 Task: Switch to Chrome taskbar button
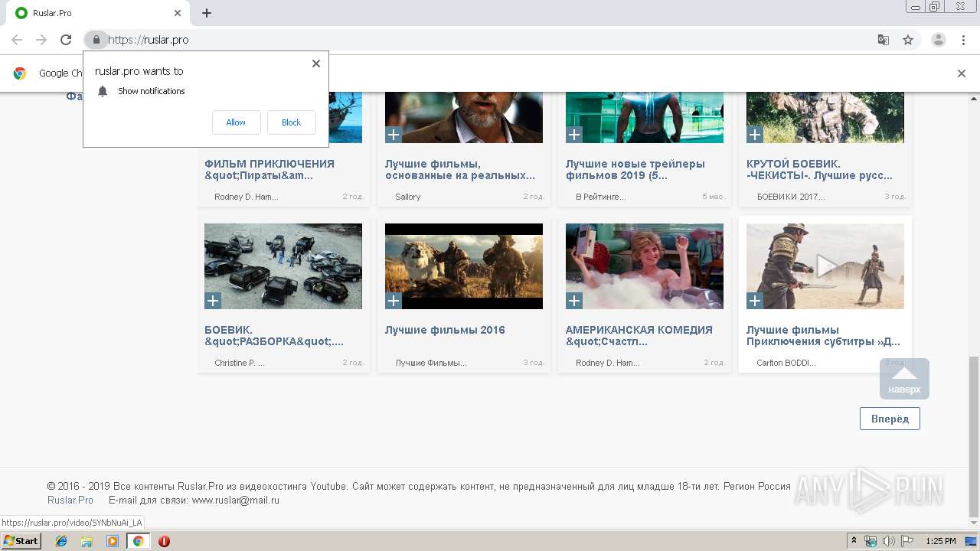click(138, 541)
